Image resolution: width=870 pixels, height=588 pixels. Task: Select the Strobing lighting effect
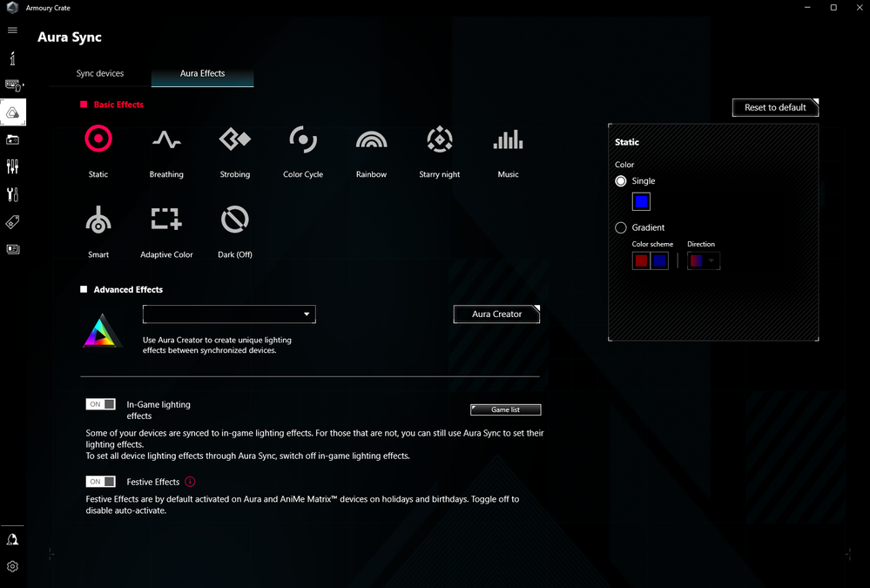pyautogui.click(x=235, y=151)
